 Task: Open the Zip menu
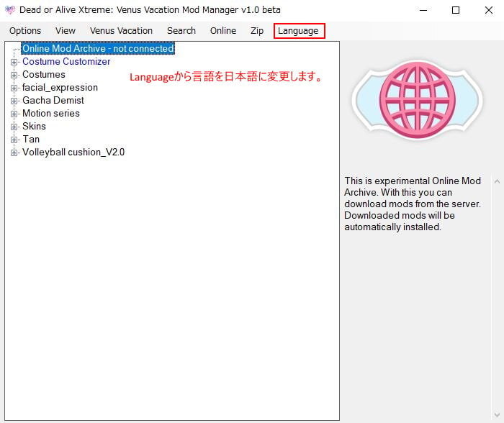tap(257, 31)
